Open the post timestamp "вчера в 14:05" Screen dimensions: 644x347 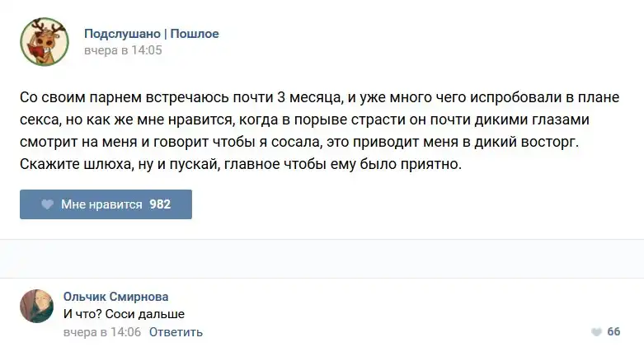[123, 50]
